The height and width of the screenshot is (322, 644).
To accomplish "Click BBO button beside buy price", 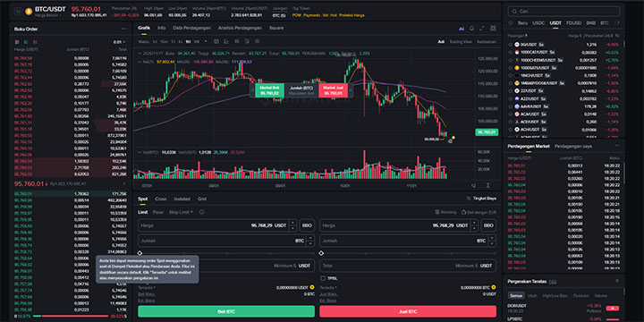I will tap(307, 225).
